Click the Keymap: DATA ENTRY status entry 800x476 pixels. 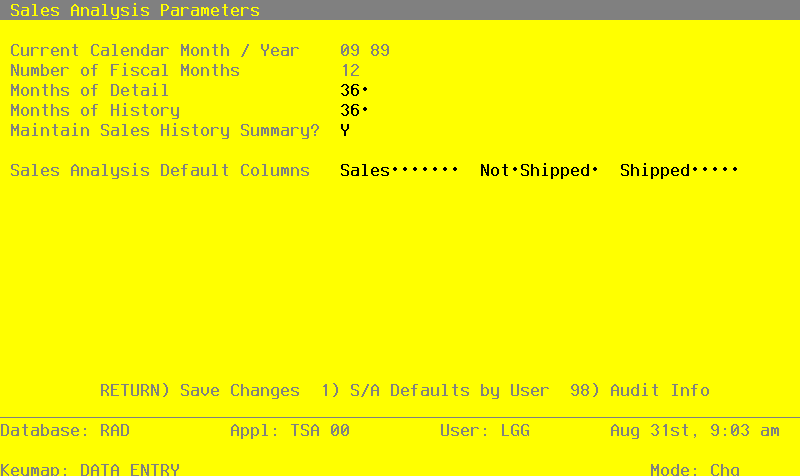coord(90,469)
